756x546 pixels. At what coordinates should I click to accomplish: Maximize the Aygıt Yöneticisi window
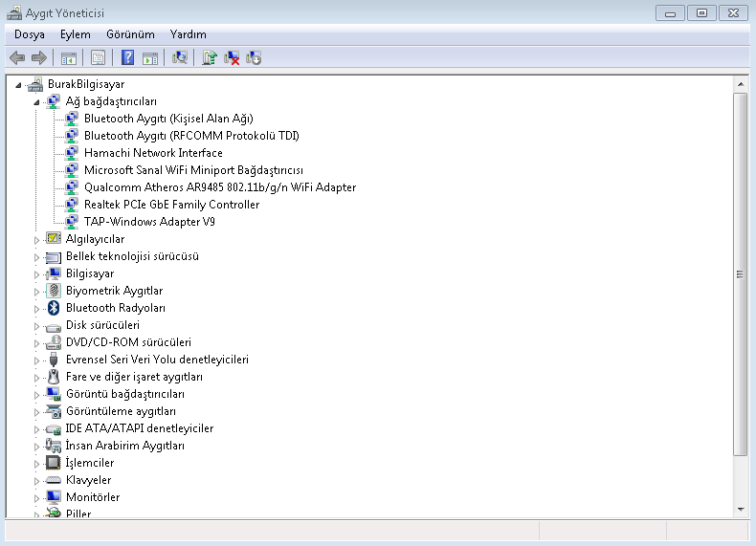701,13
